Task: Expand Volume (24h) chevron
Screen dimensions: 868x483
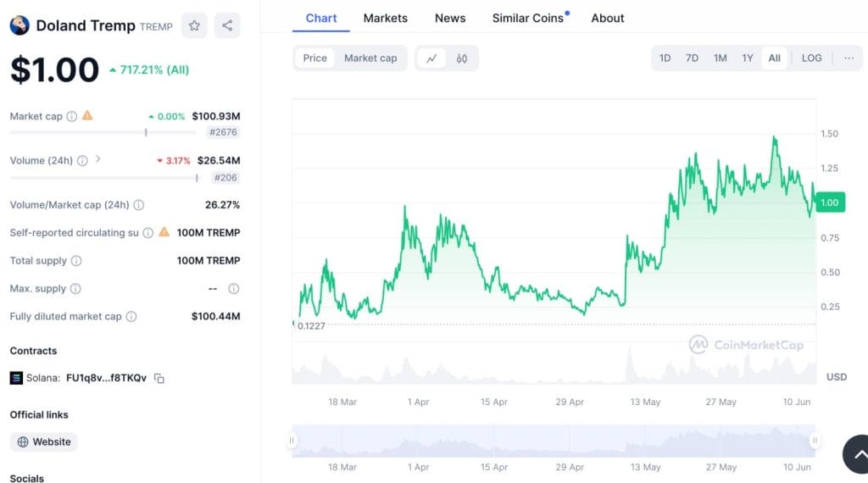Action: pos(98,159)
